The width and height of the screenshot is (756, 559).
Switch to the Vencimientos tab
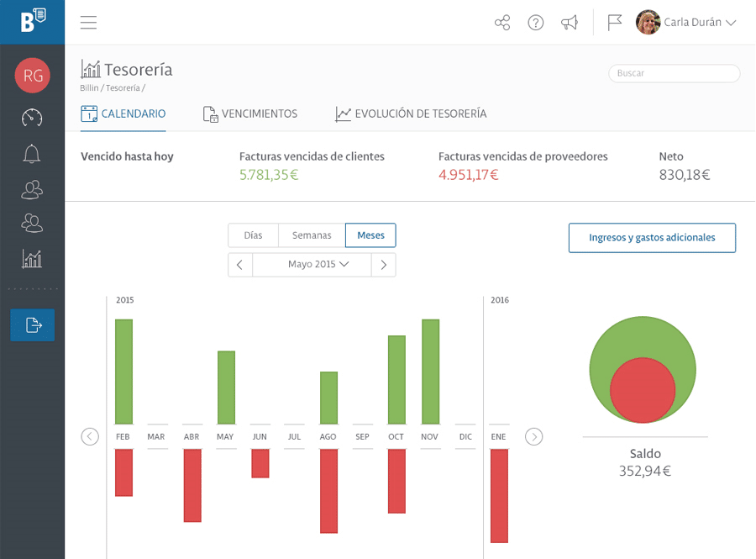pyautogui.click(x=249, y=113)
